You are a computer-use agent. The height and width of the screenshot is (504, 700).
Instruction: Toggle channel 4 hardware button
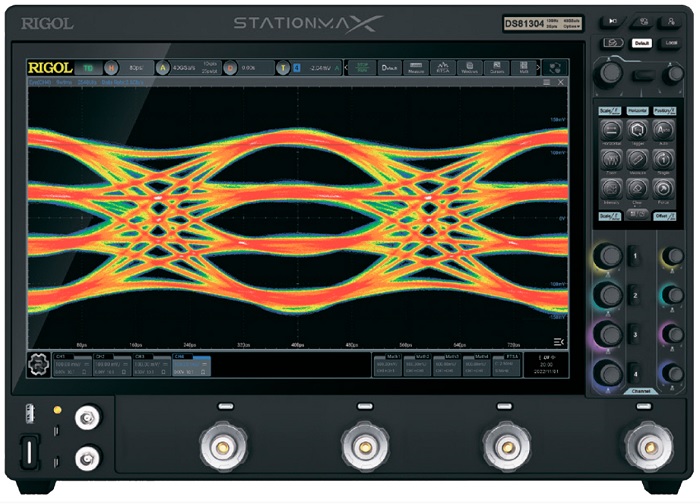pyautogui.click(x=633, y=372)
